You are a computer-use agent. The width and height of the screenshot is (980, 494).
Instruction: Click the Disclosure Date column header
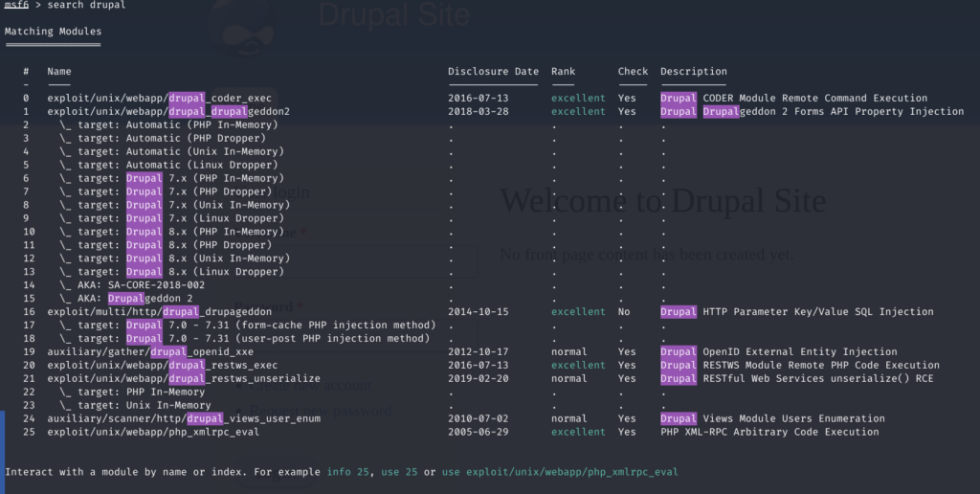[x=493, y=71]
